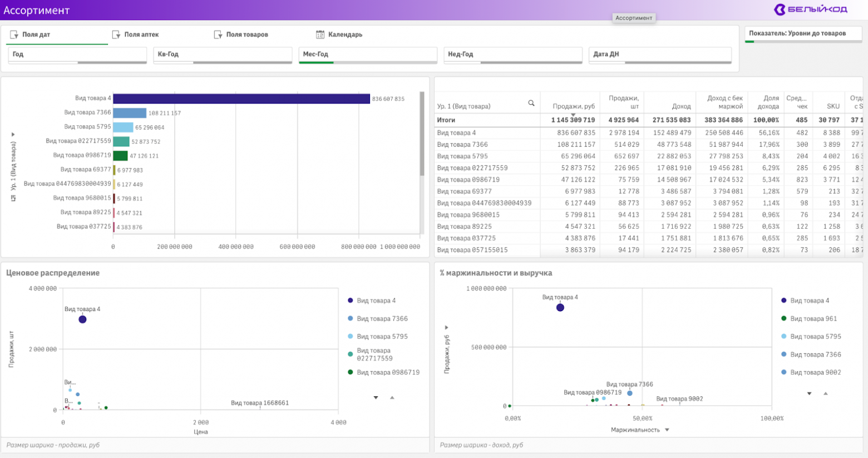Click the Поля аптек filter icon
Image resolution: width=868 pixels, height=458 pixels.
[x=116, y=35]
